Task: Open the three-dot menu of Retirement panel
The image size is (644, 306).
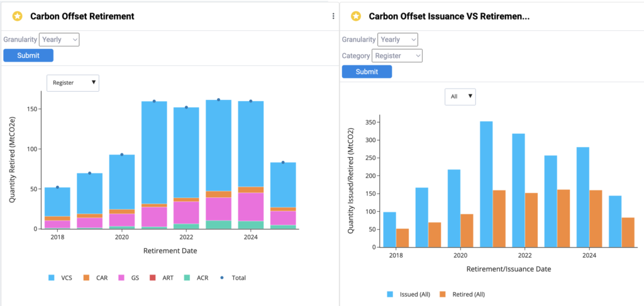Action: point(333,16)
